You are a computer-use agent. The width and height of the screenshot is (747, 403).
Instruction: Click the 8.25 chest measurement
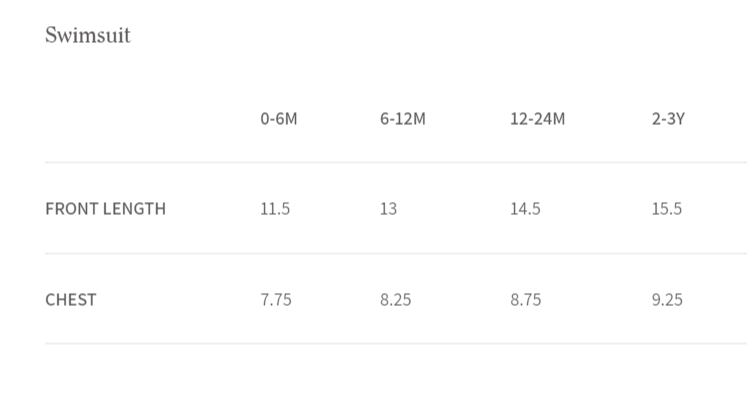tap(395, 299)
